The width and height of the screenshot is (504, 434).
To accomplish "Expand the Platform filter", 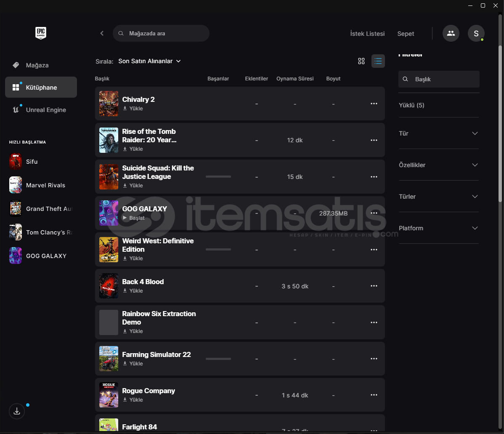I will [x=439, y=228].
